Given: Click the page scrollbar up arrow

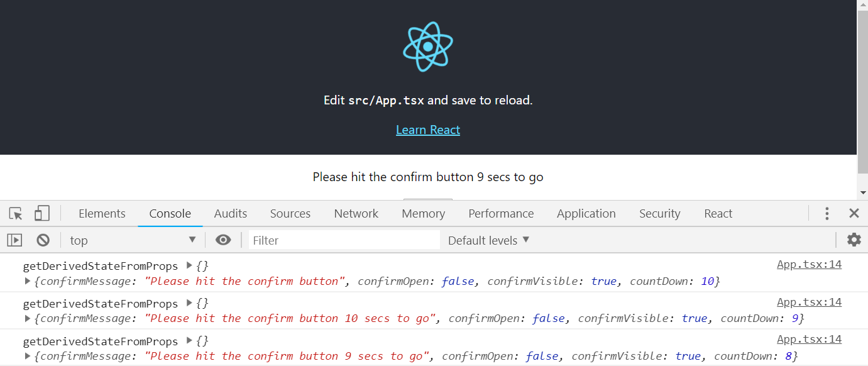Looking at the screenshot, I should pos(862,5).
